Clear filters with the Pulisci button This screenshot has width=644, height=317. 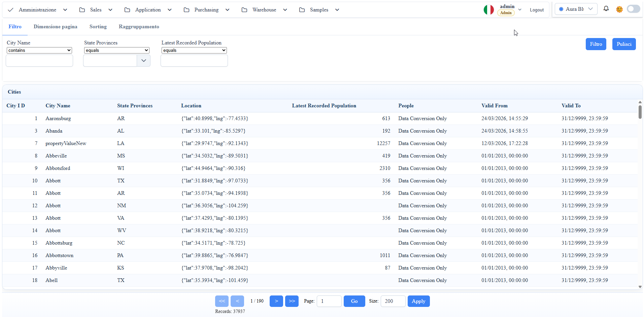[x=624, y=44]
